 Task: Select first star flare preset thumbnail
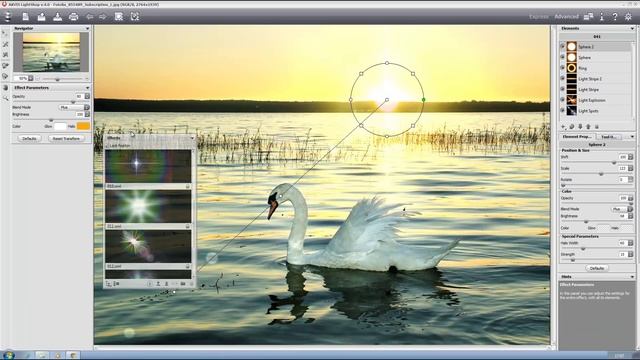pyautogui.click(x=148, y=166)
